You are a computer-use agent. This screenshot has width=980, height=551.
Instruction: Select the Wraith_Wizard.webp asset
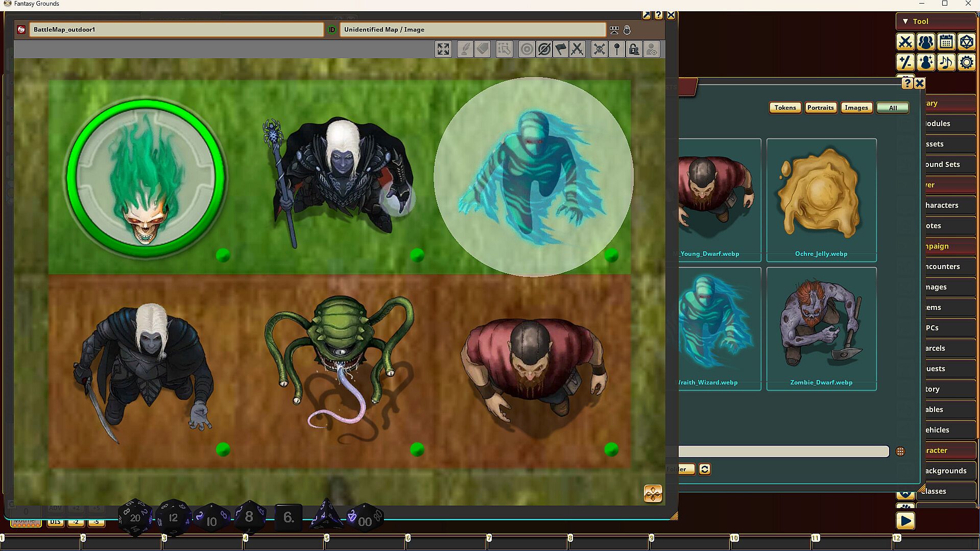point(720,328)
